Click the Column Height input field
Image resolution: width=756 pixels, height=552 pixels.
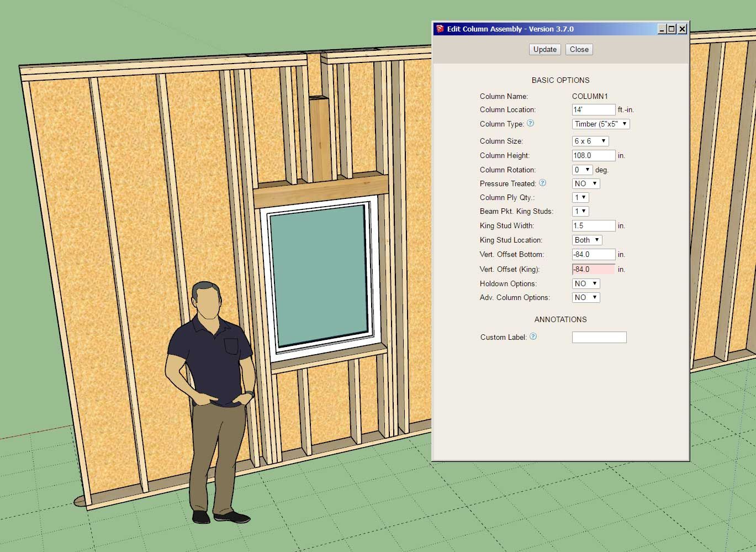594,155
